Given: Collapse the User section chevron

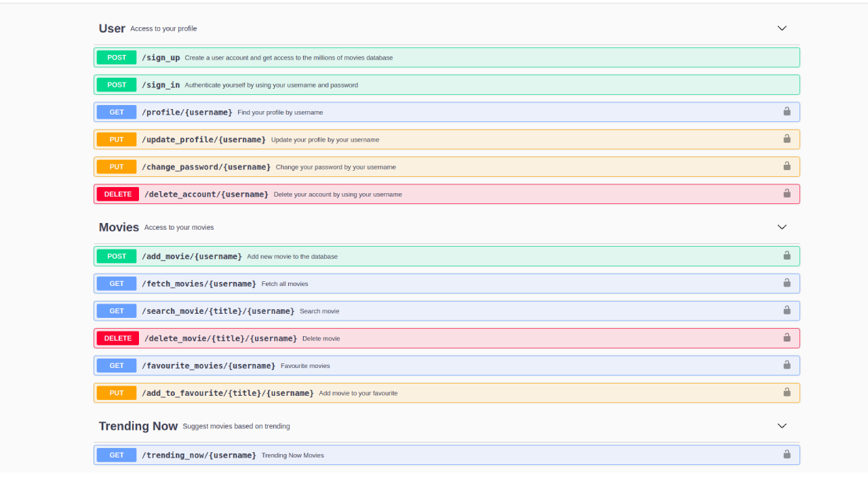Looking at the screenshot, I should click(x=782, y=28).
